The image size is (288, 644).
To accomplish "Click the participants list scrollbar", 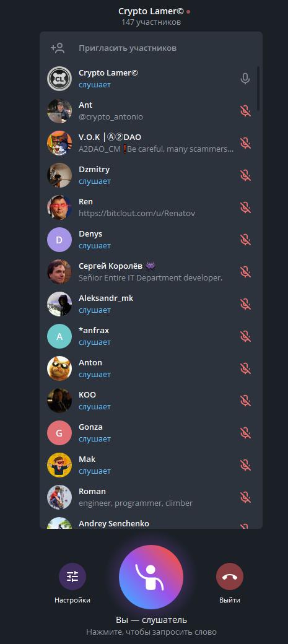I will click(x=258, y=89).
